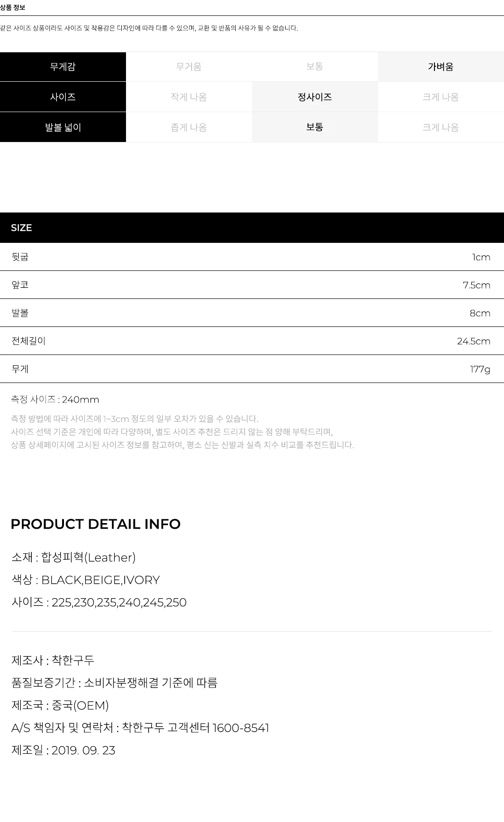Select 정사이즈 in the size row
Image resolution: width=504 pixels, height=822 pixels.
point(315,97)
